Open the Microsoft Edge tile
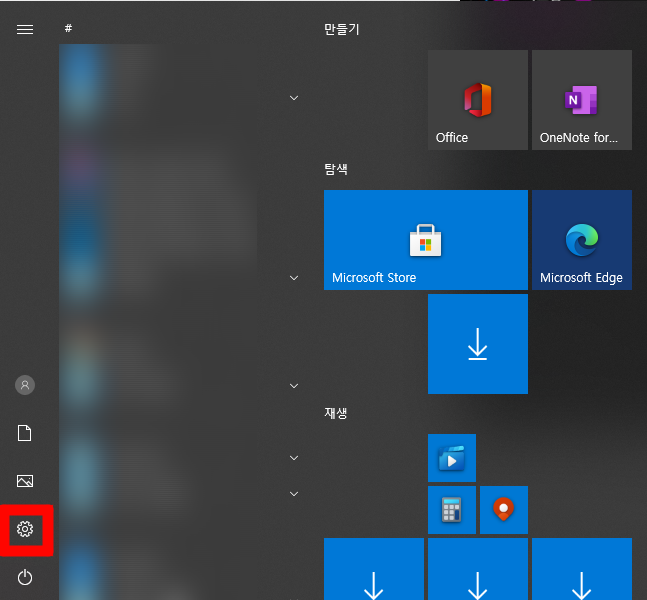 tap(582, 240)
